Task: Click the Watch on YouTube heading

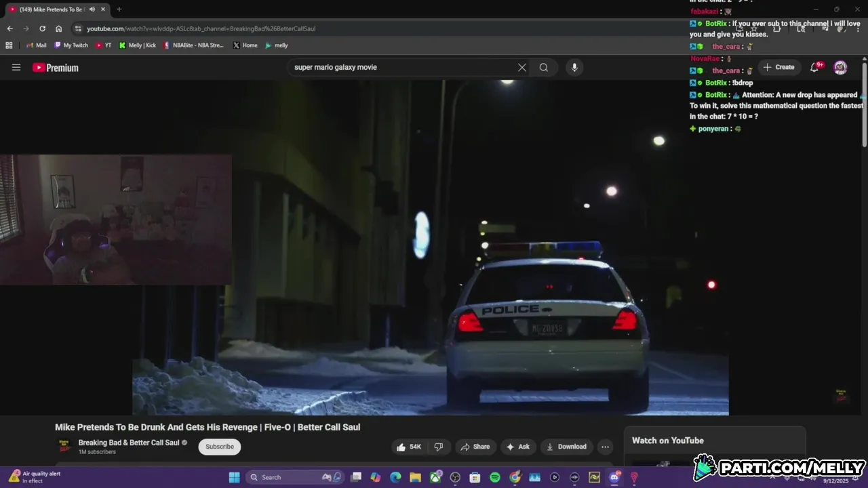Action: [668, 441]
